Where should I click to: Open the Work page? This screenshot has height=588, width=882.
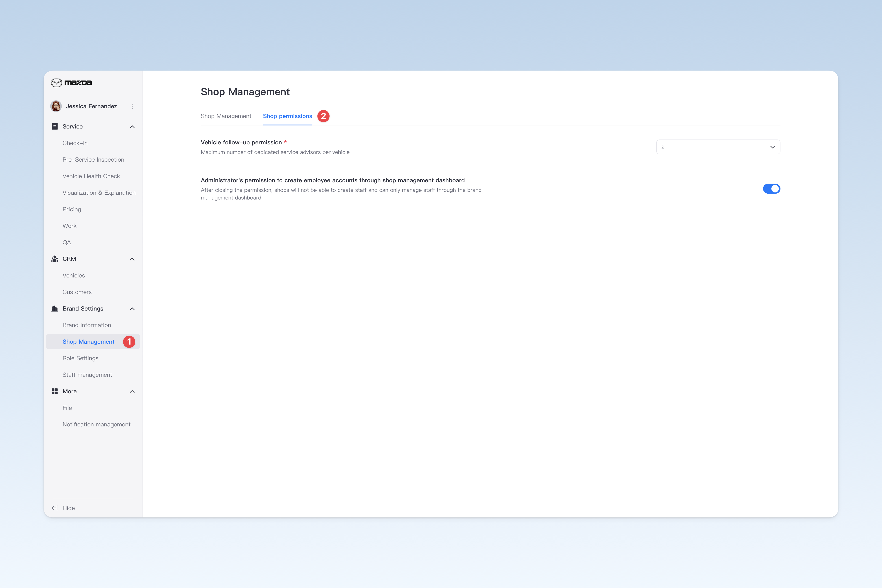click(x=70, y=226)
